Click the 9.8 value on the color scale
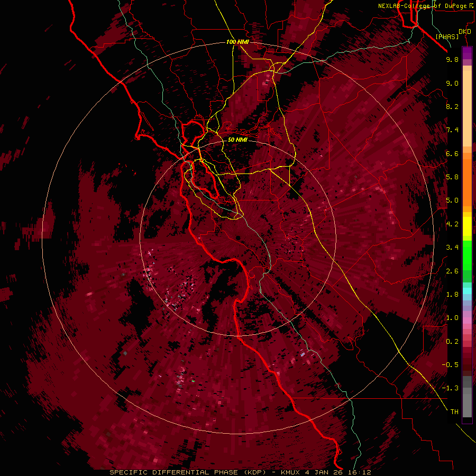The width and height of the screenshot is (476, 476). [x=452, y=59]
